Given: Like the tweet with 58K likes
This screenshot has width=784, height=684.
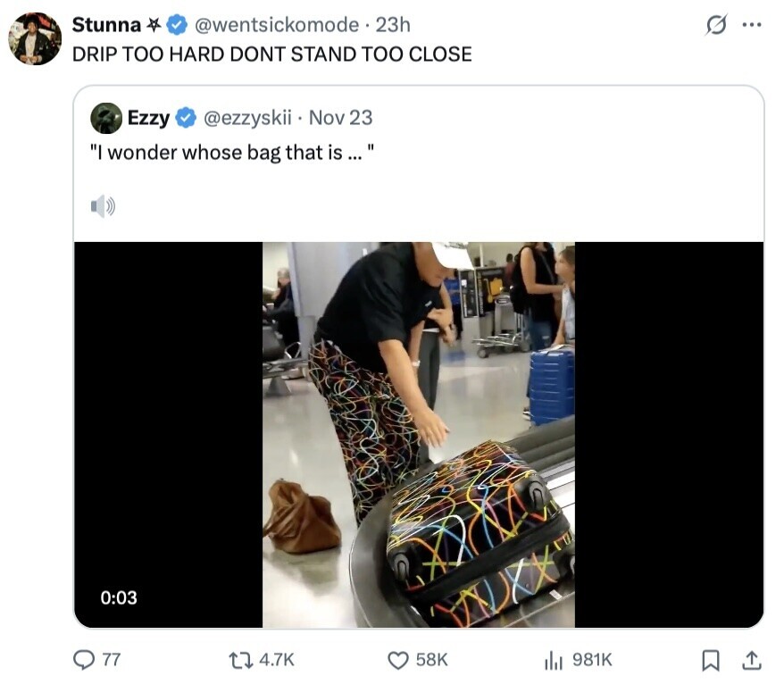Looking at the screenshot, I should click(x=398, y=660).
